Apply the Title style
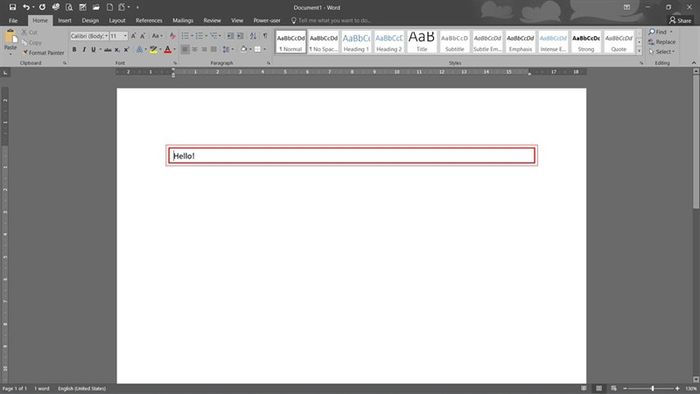 422,42
